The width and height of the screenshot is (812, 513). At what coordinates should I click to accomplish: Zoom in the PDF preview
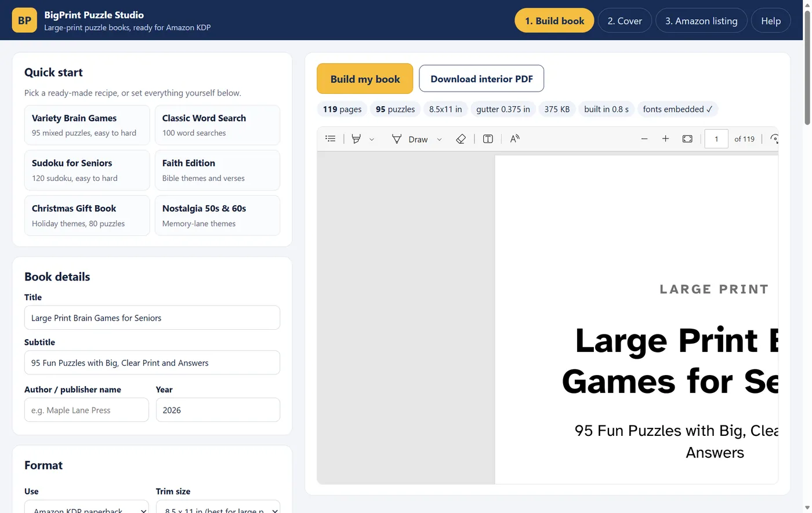pos(666,139)
